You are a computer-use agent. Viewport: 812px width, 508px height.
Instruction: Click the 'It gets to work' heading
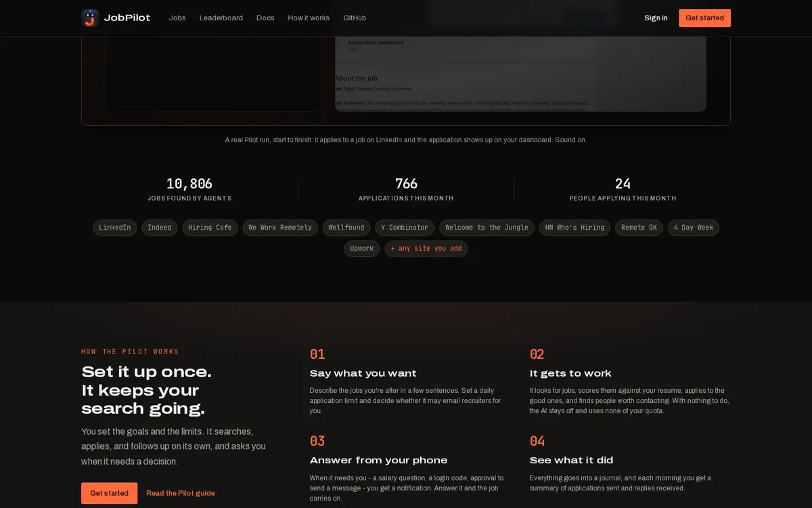tap(570, 373)
